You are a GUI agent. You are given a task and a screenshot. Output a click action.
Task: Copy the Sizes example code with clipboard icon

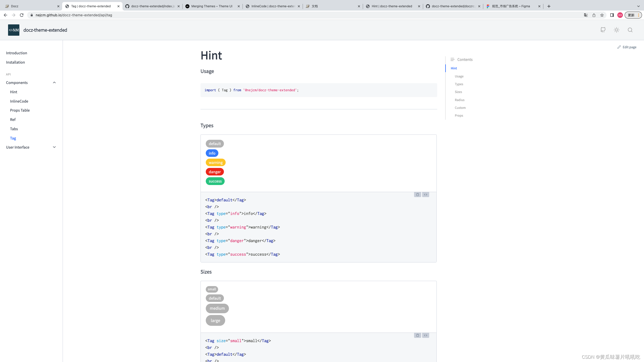tap(417, 335)
